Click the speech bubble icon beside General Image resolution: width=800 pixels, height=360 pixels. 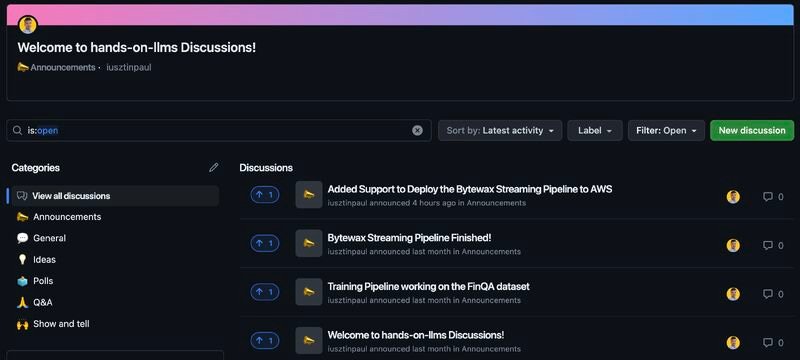click(22, 238)
